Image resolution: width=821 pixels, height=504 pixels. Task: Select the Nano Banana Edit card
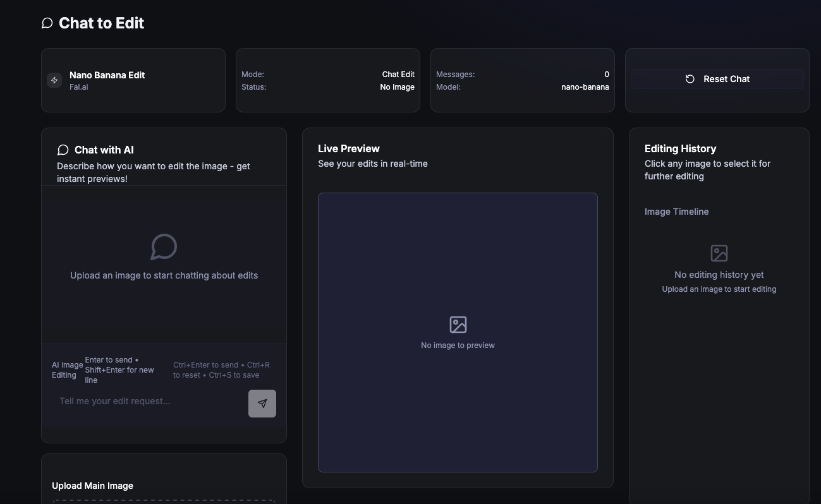(x=133, y=80)
